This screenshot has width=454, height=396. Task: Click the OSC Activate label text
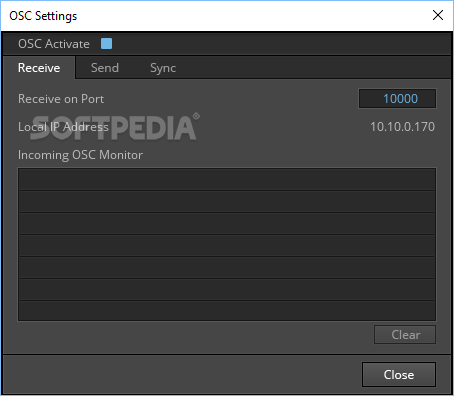[x=54, y=44]
